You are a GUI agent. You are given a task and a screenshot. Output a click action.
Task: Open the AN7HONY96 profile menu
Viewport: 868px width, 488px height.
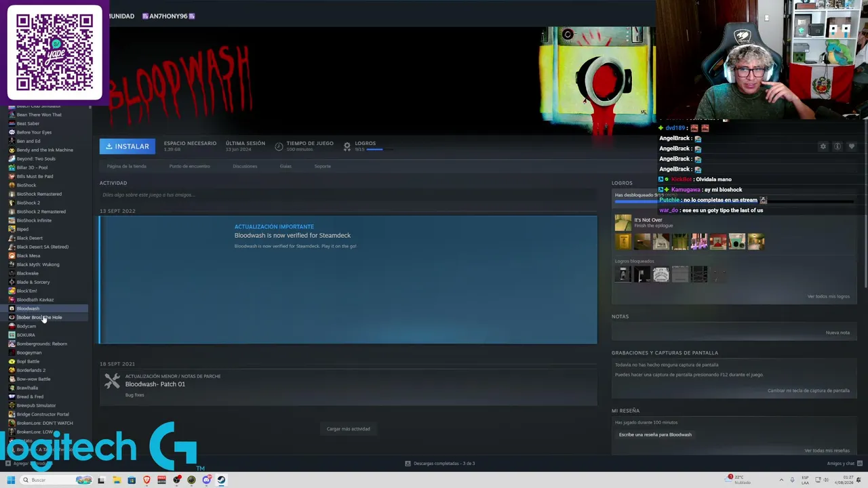(x=168, y=16)
